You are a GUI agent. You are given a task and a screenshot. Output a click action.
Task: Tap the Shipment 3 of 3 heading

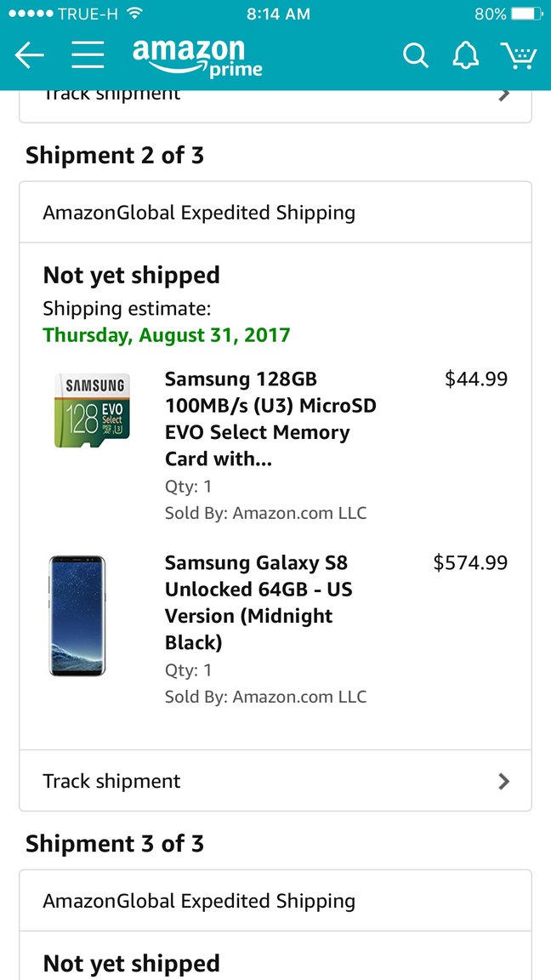pyautogui.click(x=115, y=844)
